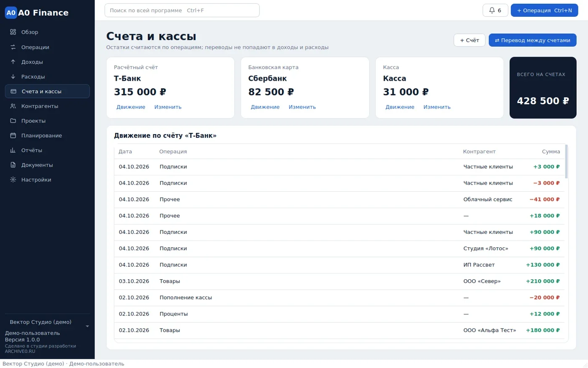Open the Отчёты menu item
The width and height of the screenshot is (588, 368).
pyautogui.click(x=47, y=150)
